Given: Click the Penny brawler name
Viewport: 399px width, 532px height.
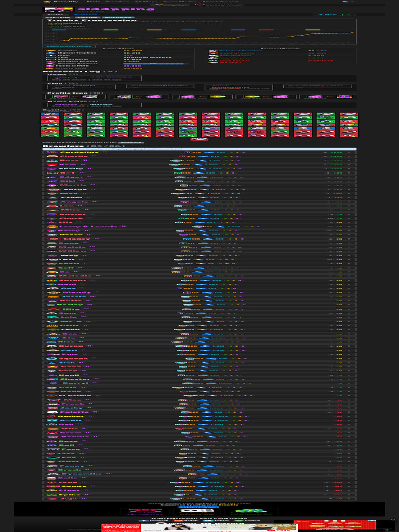Looking at the screenshot, I should pos(72,466).
